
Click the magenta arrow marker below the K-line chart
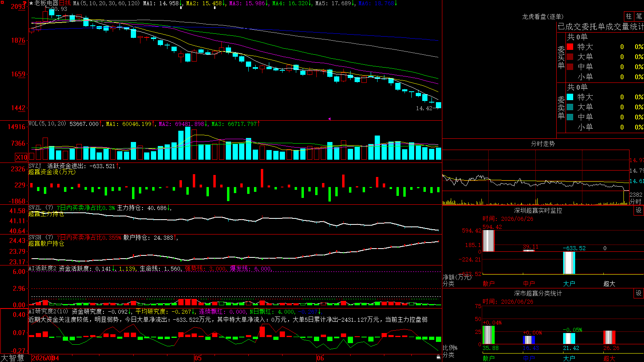click(x=329, y=119)
